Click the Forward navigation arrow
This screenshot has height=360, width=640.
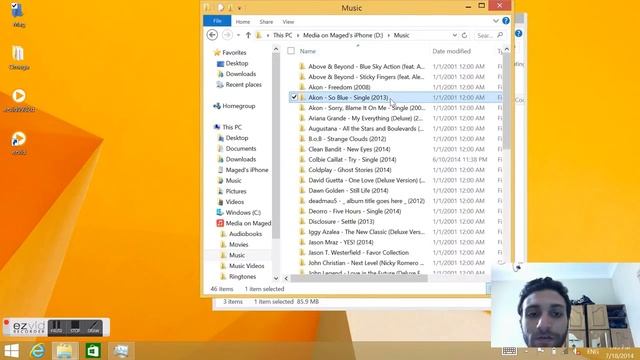click(x=227, y=35)
